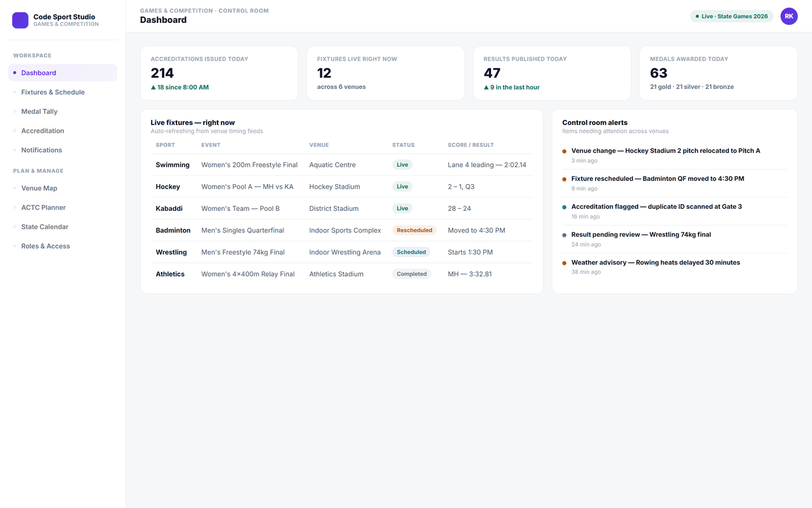Navigate to ACTC Planner
This screenshot has width=812, height=508.
click(63, 208)
